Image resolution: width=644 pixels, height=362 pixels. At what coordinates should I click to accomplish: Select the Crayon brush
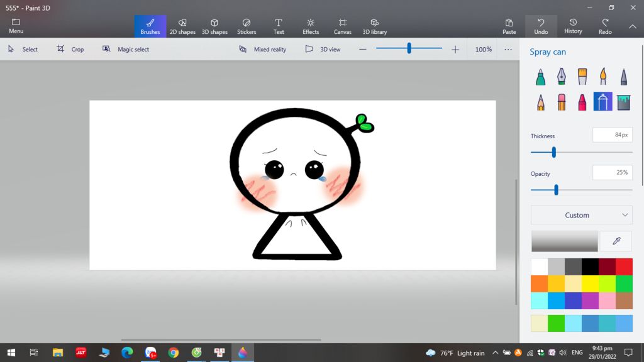[582, 102]
